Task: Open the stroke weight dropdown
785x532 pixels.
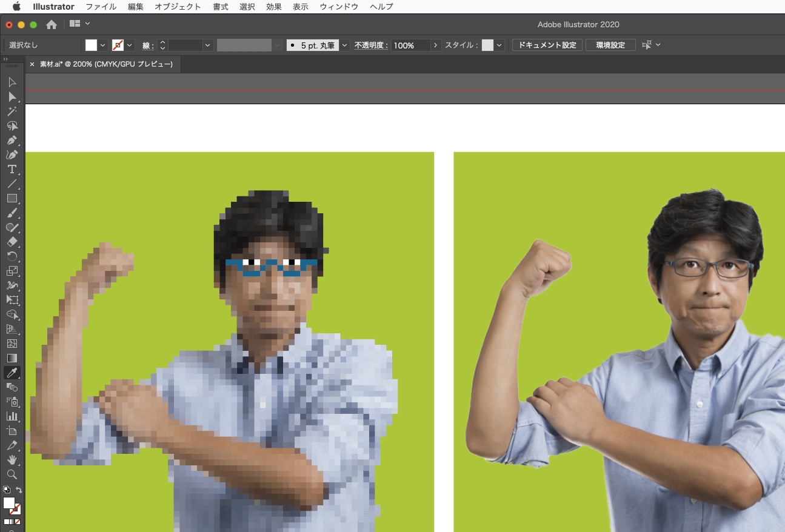Action: (x=208, y=45)
